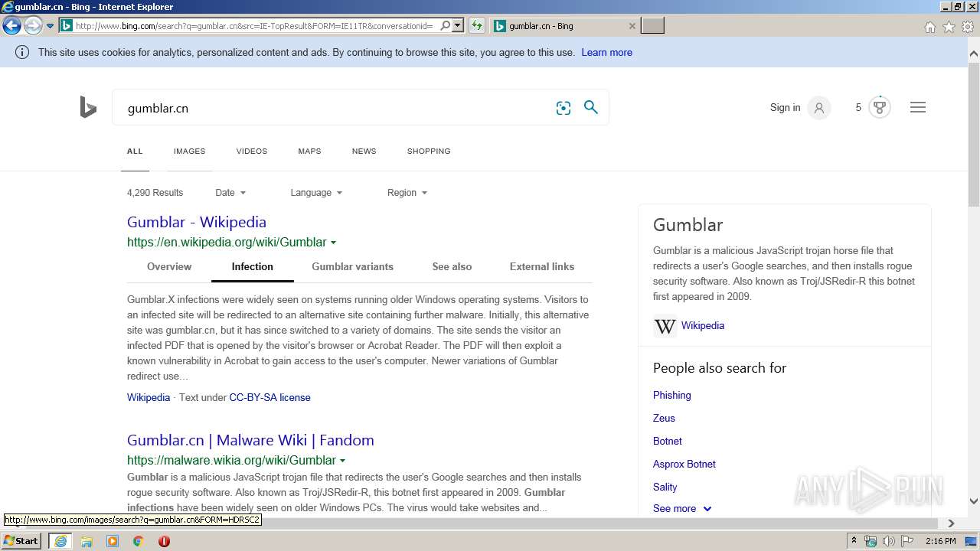Close the gumblar.cn - Bing tab
Screen dimensions: 980x551
click(632, 26)
